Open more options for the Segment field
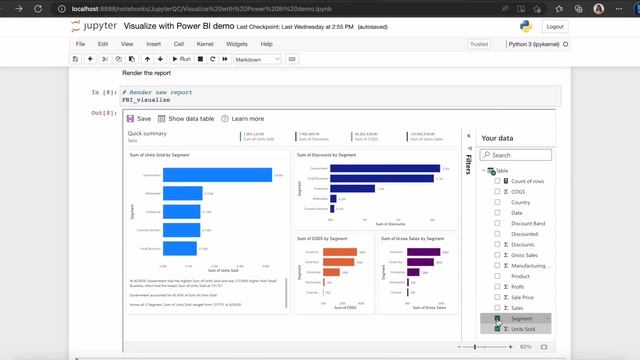 [x=547, y=318]
